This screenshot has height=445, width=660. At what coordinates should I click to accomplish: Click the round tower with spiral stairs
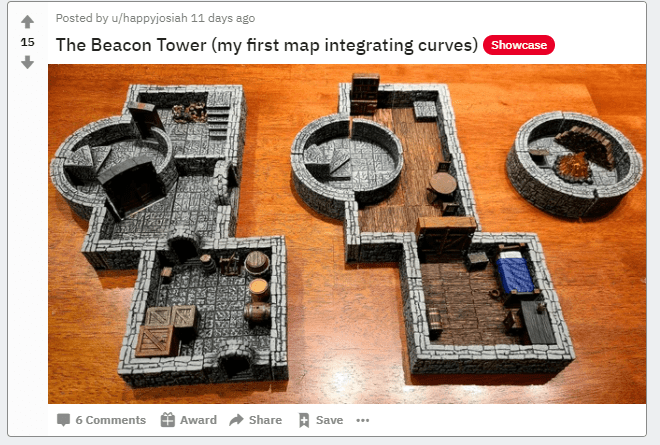pos(575,162)
